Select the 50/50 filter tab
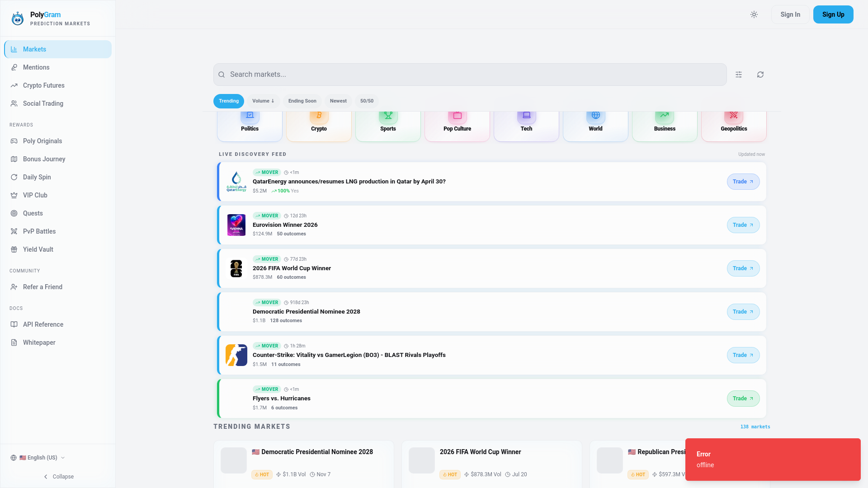The height and width of the screenshot is (488, 868). click(367, 101)
